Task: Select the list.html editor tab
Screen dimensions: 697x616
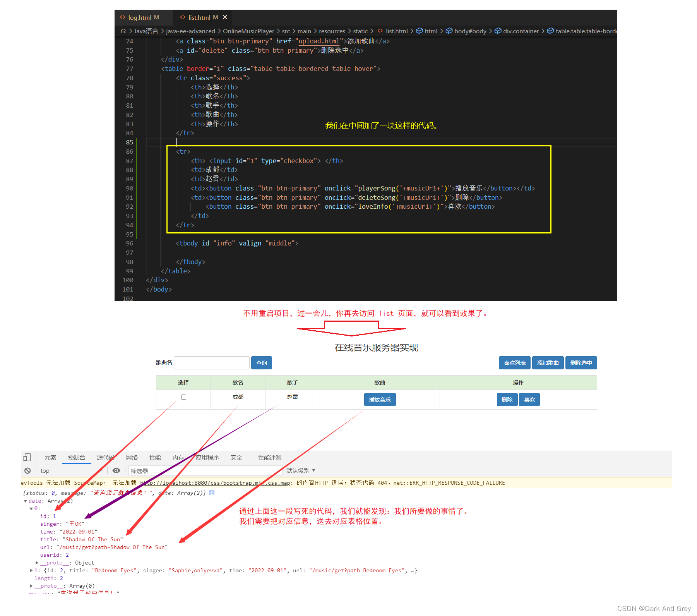Action: pos(202,17)
